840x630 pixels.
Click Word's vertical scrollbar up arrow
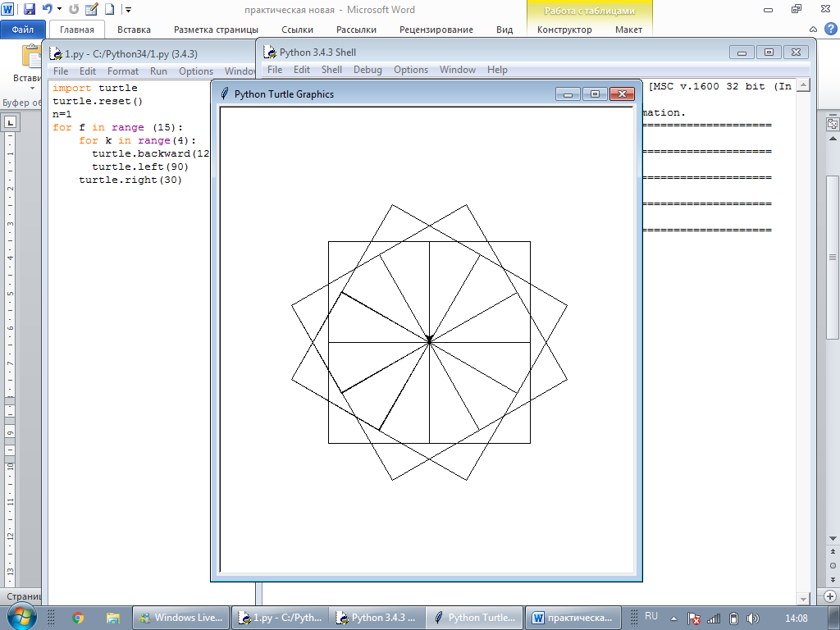(x=833, y=139)
